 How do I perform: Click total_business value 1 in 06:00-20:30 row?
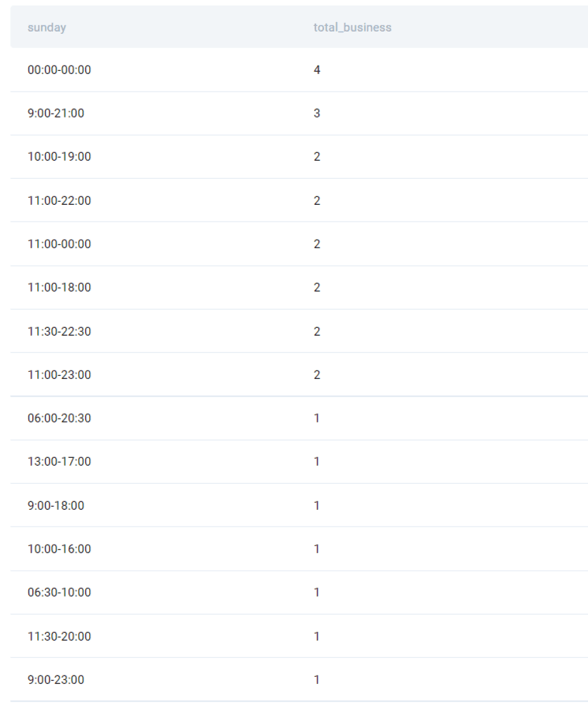317,418
